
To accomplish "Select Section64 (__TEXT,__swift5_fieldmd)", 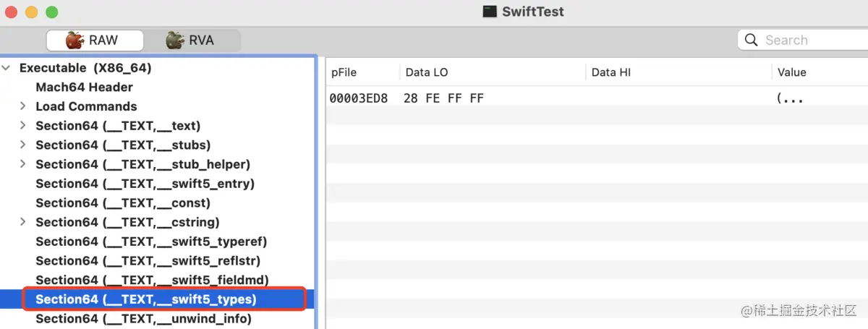I will 153,280.
